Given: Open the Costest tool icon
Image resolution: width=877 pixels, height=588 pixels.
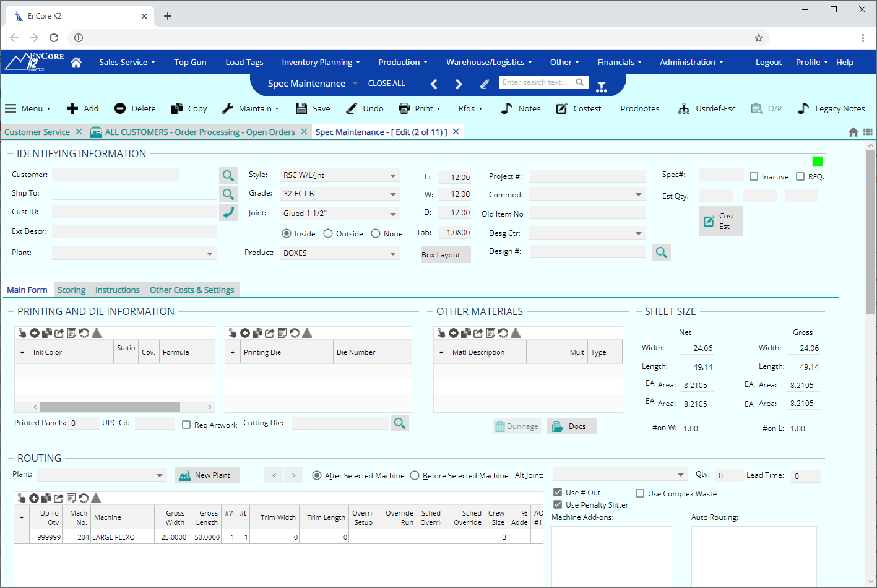Looking at the screenshot, I should coord(561,108).
